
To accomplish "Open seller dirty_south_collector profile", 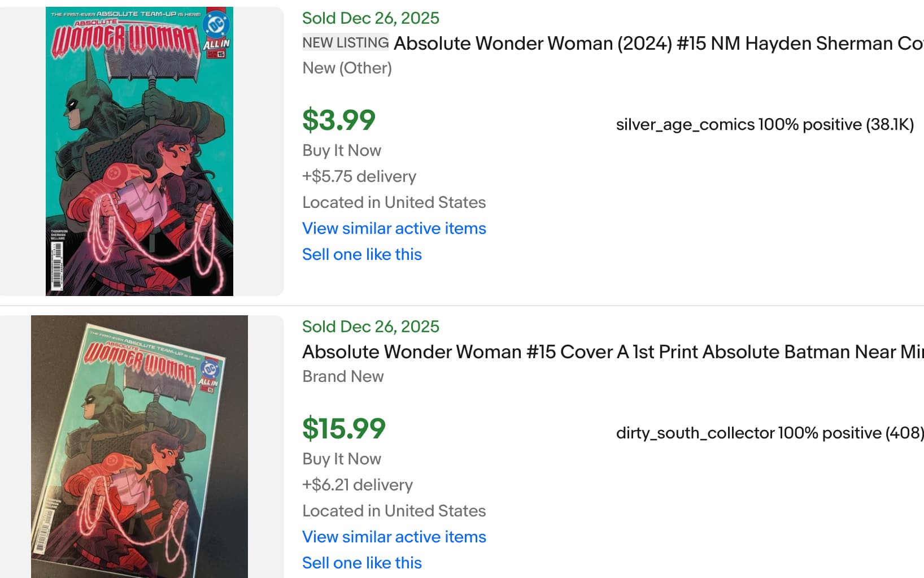I will [x=695, y=433].
